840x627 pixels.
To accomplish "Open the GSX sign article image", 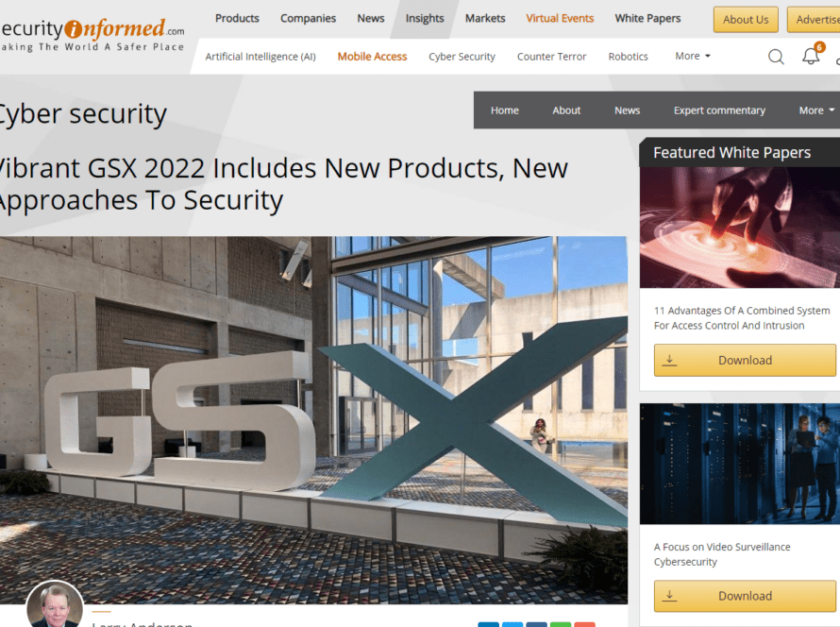I will point(313,420).
